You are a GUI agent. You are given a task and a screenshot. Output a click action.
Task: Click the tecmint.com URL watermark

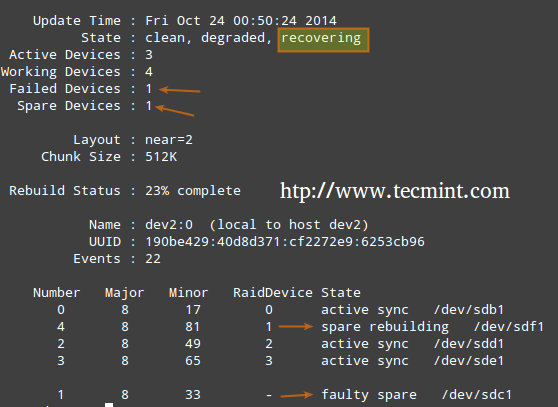(x=395, y=191)
